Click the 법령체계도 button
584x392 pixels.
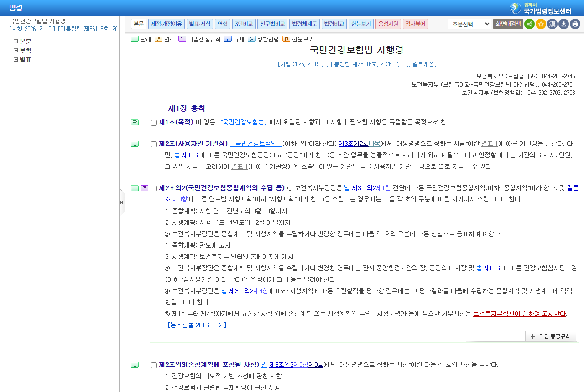click(304, 24)
